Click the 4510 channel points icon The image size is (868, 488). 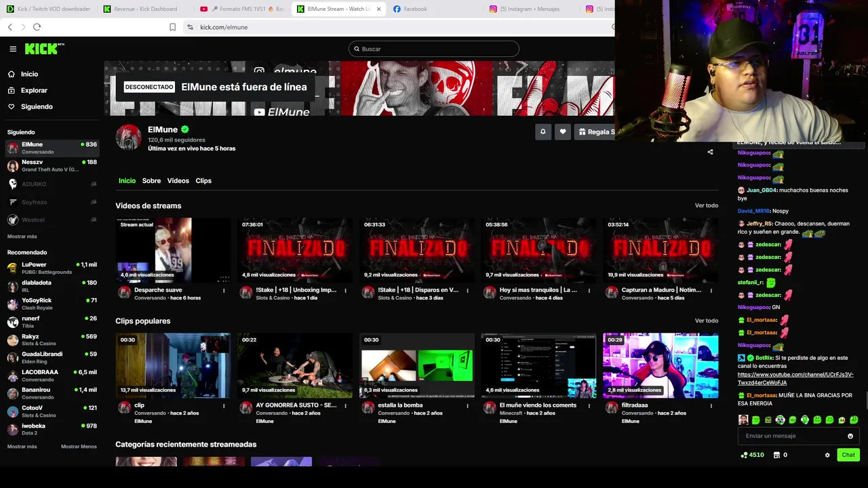coord(745,455)
